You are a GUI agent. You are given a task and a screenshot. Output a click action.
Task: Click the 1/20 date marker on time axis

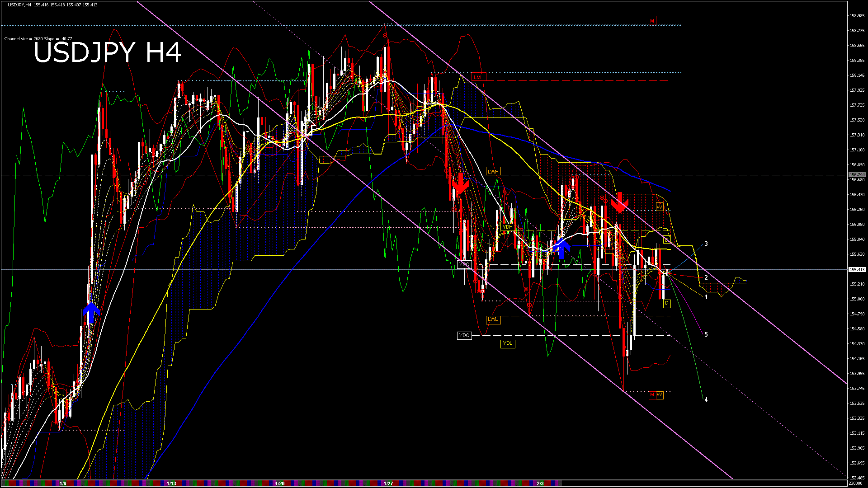pyautogui.click(x=280, y=483)
